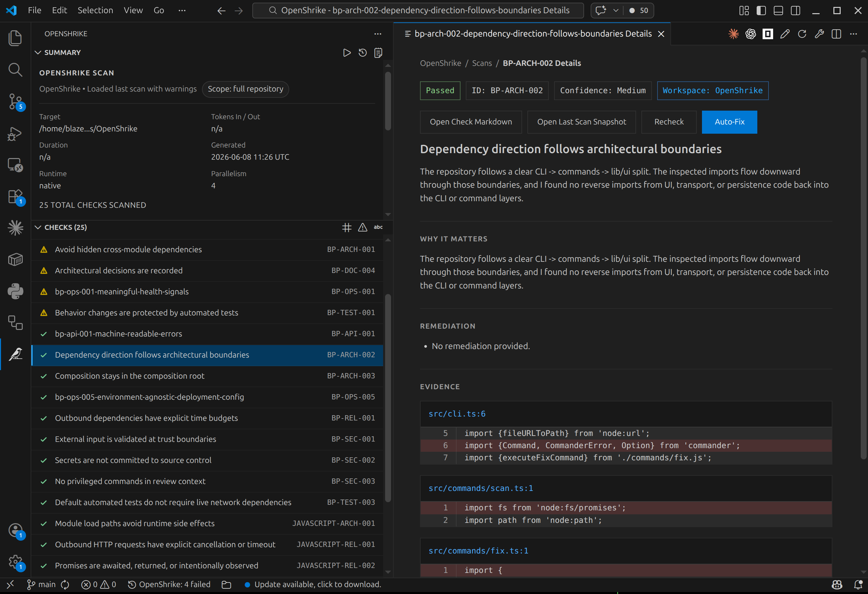The width and height of the screenshot is (868, 594).
Task: Open Run and Debug view
Action: tap(15, 134)
